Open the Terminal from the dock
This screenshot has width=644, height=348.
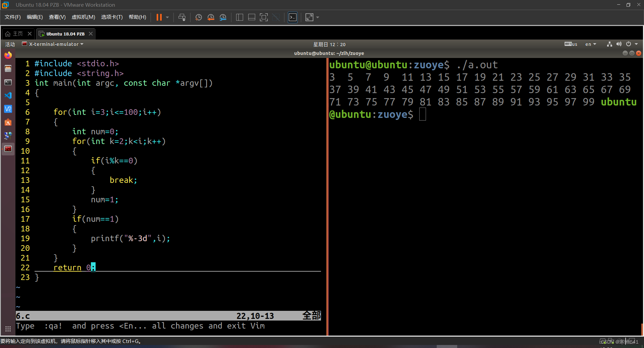coord(8,82)
